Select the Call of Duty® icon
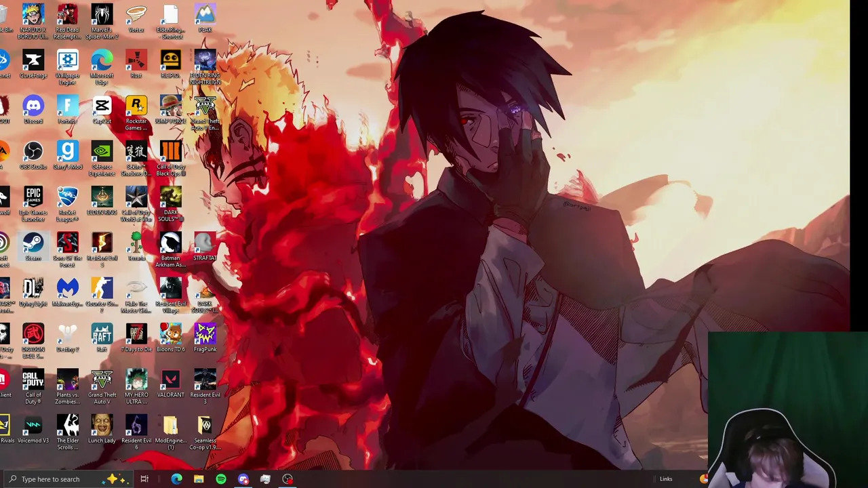This screenshot has height=488, width=868. (x=33, y=386)
